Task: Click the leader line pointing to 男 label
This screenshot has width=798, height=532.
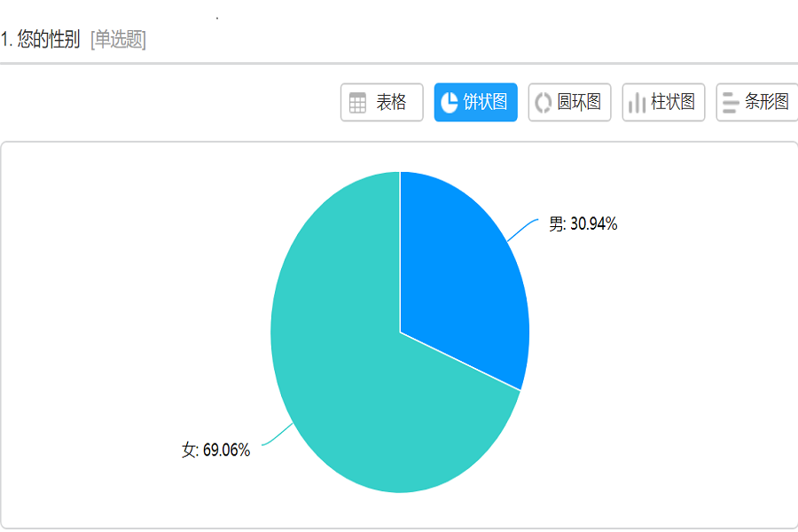Action: click(x=522, y=230)
